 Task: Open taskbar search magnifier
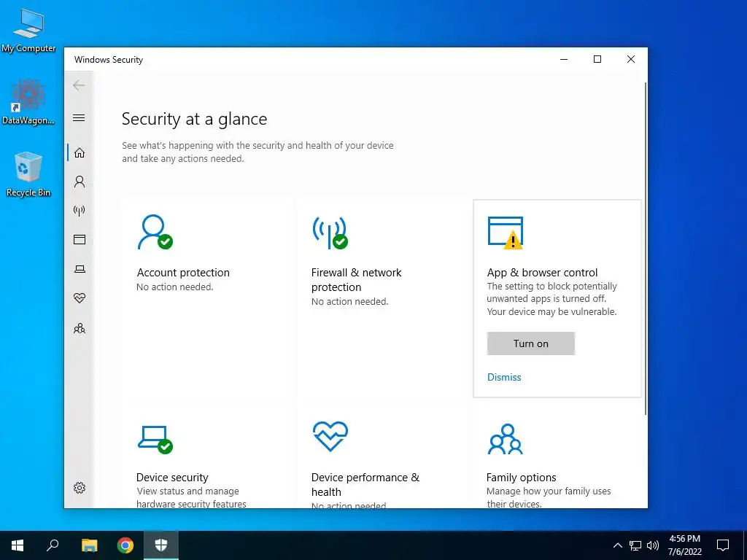coord(53,545)
